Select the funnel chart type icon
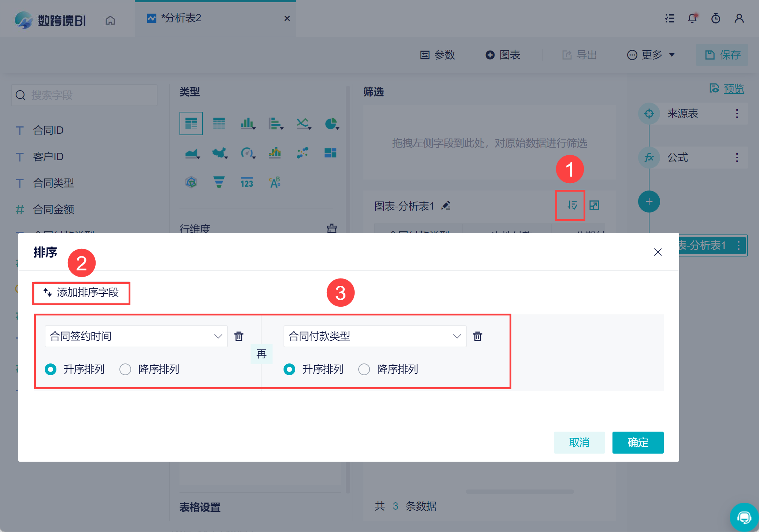The height and width of the screenshot is (532, 759). 219,182
